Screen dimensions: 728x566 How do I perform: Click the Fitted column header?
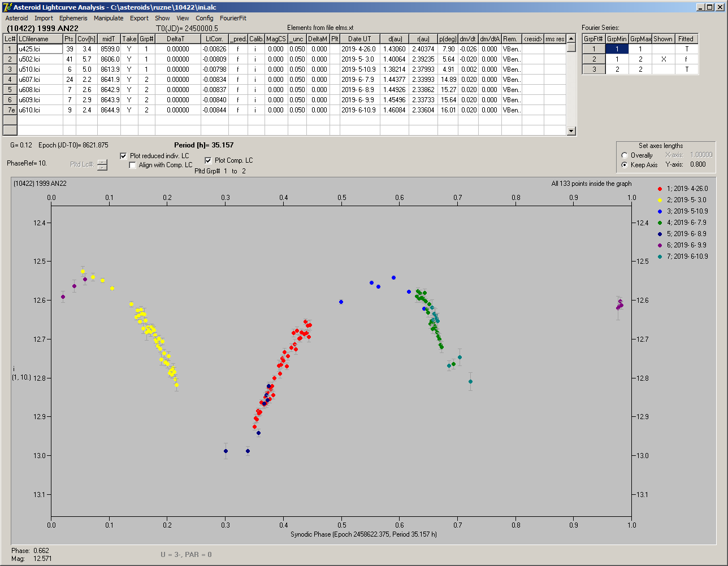pyautogui.click(x=686, y=39)
